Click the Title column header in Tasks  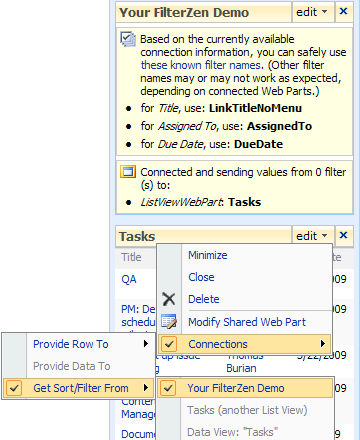point(131,257)
